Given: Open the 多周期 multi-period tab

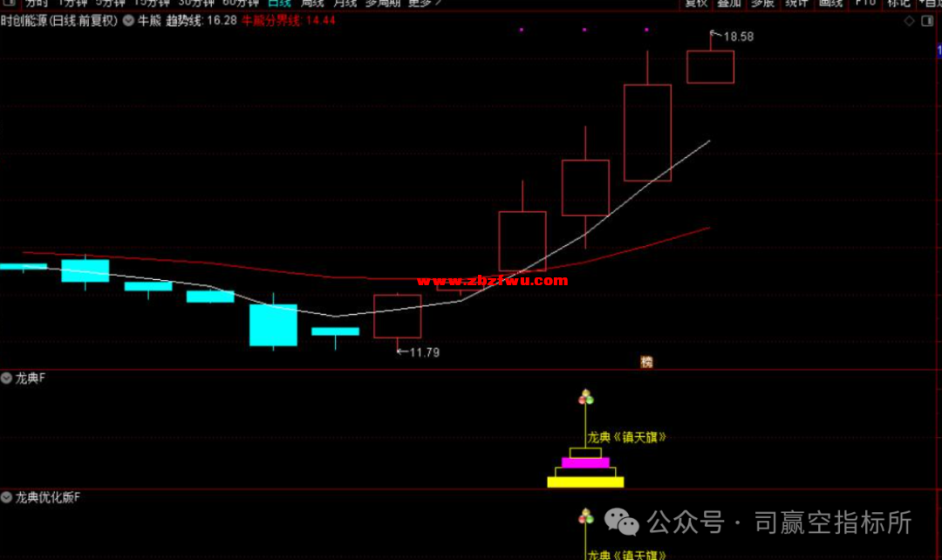Looking at the screenshot, I should coord(383,3).
